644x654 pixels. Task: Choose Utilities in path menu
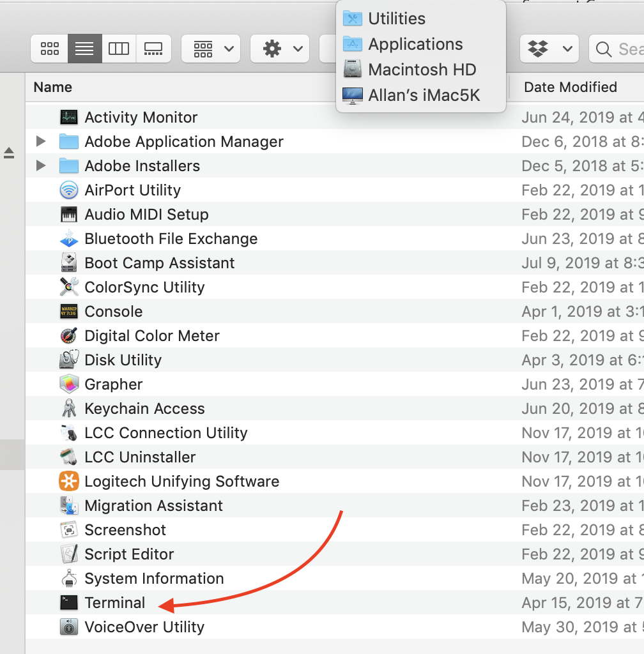pyautogui.click(x=421, y=19)
